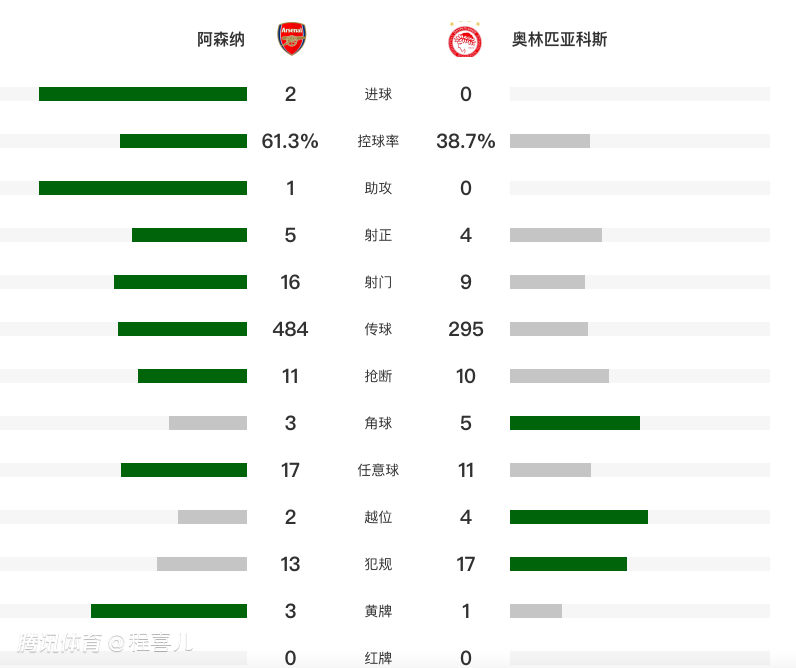This screenshot has height=668, width=796.
Task: Click the 控球率 stat label
Action: 378,141
